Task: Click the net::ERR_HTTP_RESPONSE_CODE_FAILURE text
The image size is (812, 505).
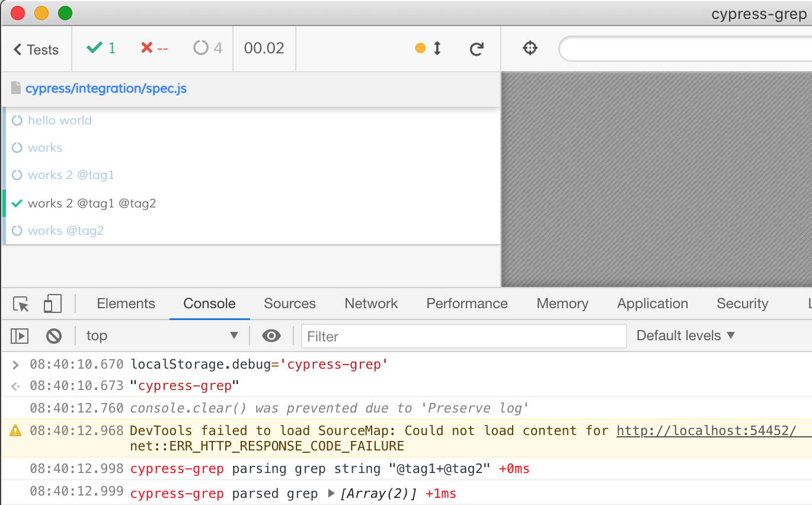Action: tap(267, 446)
